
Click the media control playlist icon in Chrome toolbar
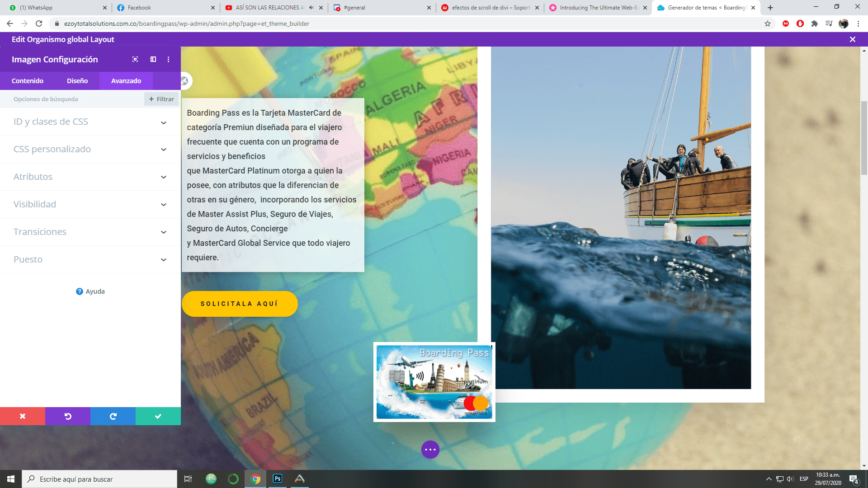(829, 23)
